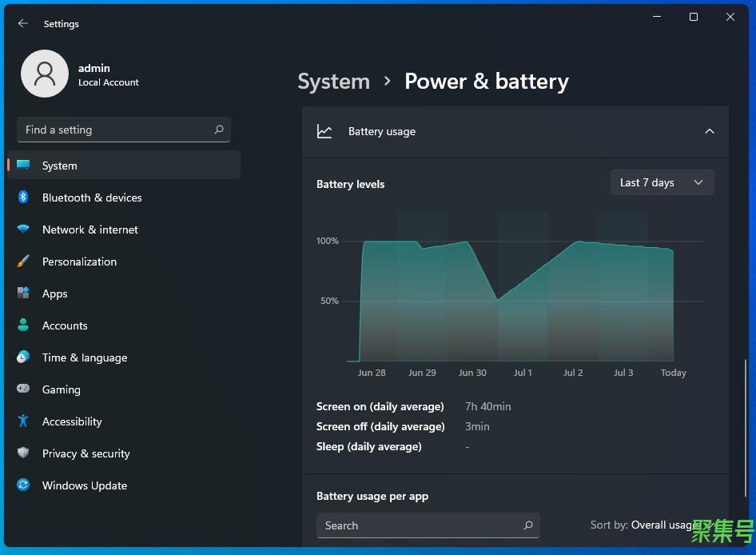
Task: Open Bluetooth & devices settings
Action: [124, 198]
